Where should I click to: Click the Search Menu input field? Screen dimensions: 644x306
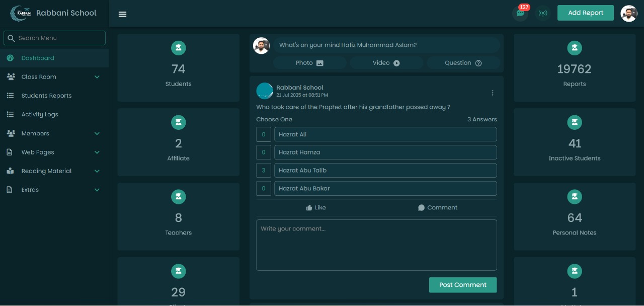point(54,38)
